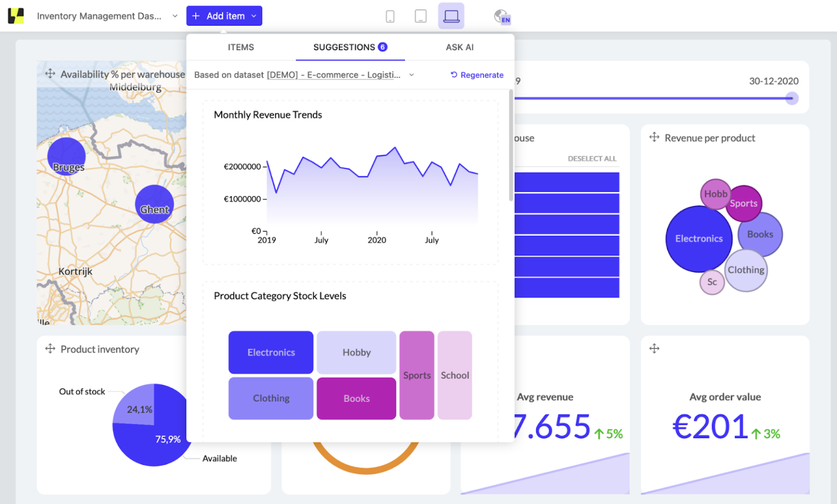
Task: Click the Regenerate suggestions button
Action: [477, 75]
